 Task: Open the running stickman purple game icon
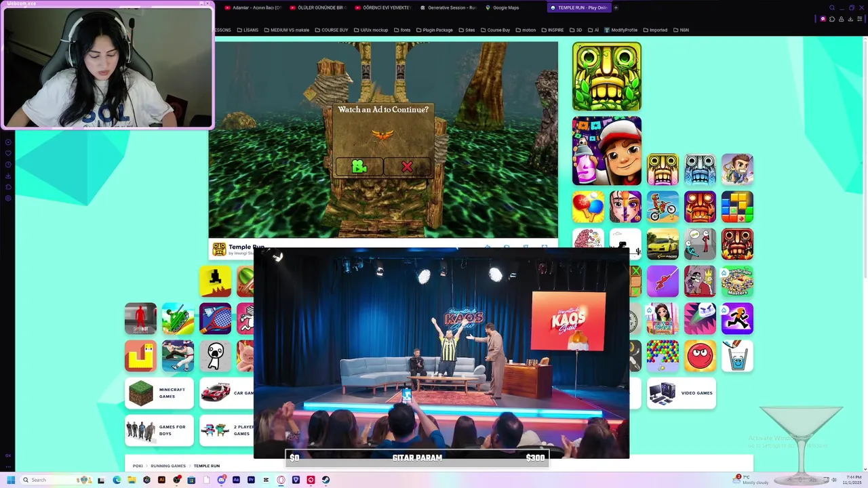pyautogui.click(x=737, y=319)
